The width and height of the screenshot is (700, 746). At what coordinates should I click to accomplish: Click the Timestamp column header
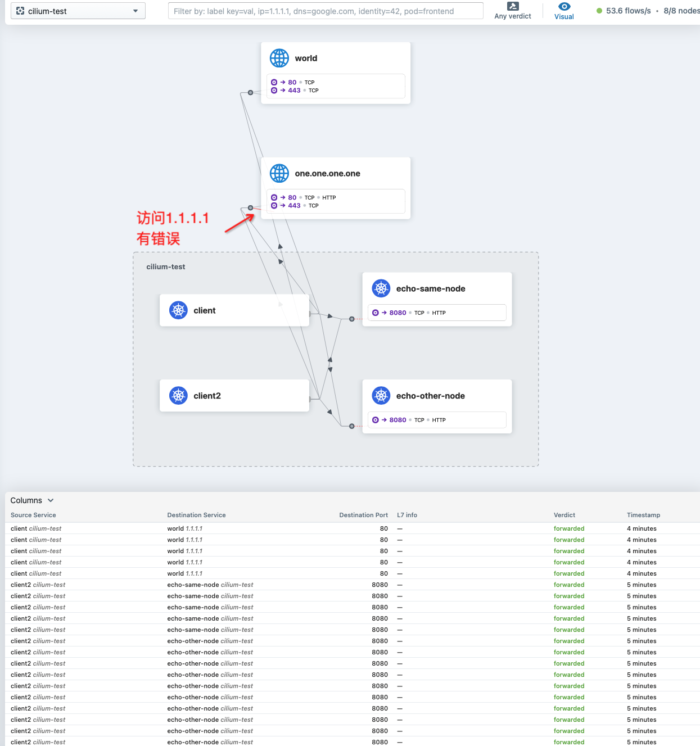click(x=643, y=515)
